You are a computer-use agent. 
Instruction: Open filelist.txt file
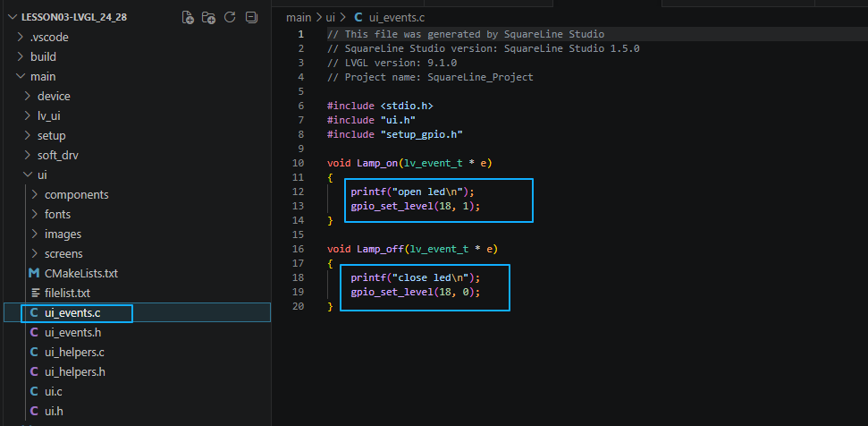tap(68, 293)
